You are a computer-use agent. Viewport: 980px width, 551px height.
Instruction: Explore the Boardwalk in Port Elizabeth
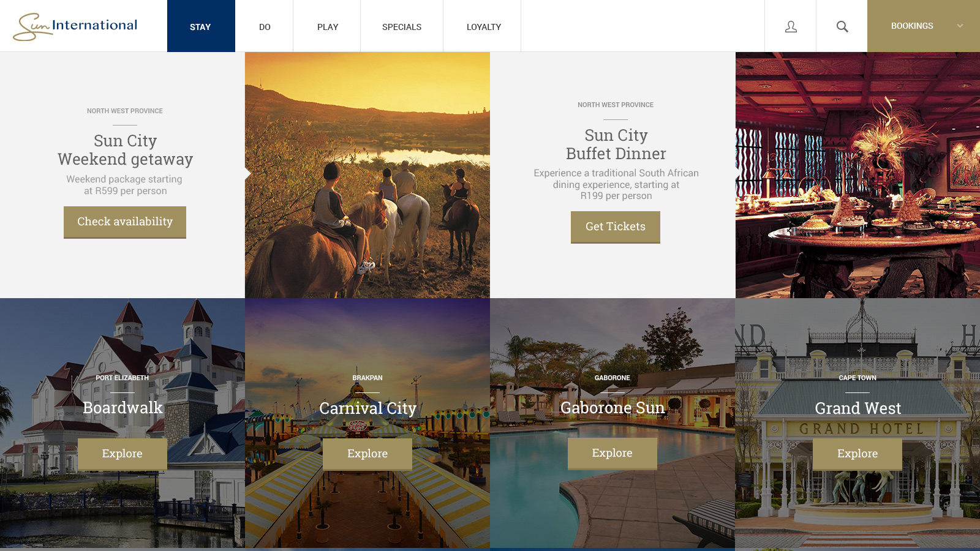click(x=123, y=454)
